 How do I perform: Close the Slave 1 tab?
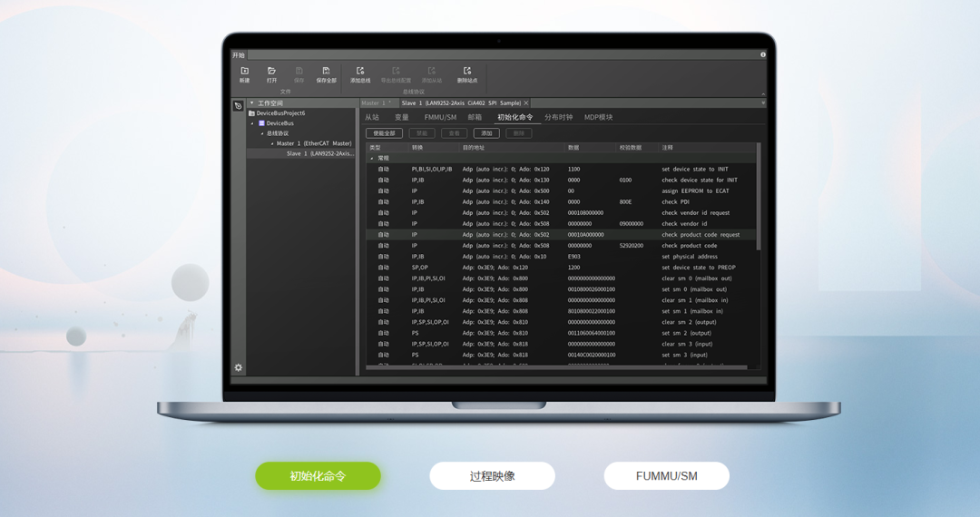[526, 103]
